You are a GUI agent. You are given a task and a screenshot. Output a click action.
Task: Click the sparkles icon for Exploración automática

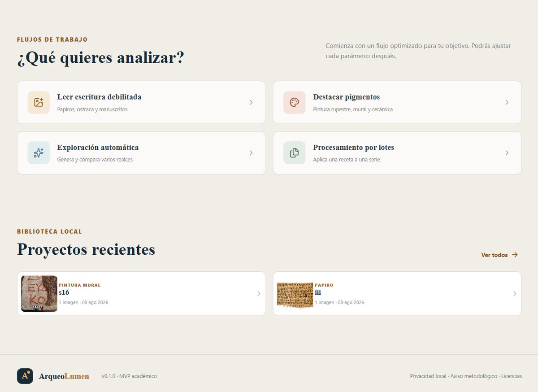click(39, 153)
